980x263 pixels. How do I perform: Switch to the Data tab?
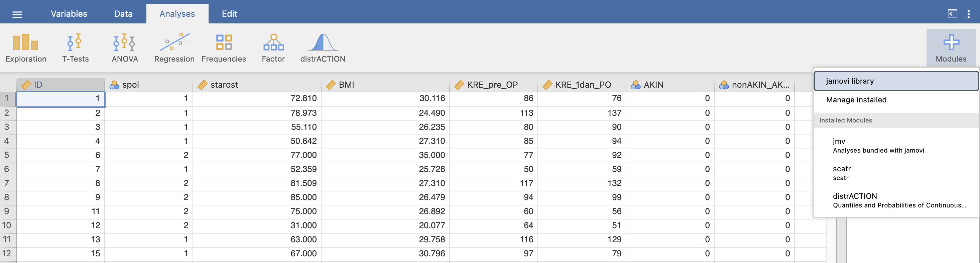point(123,14)
